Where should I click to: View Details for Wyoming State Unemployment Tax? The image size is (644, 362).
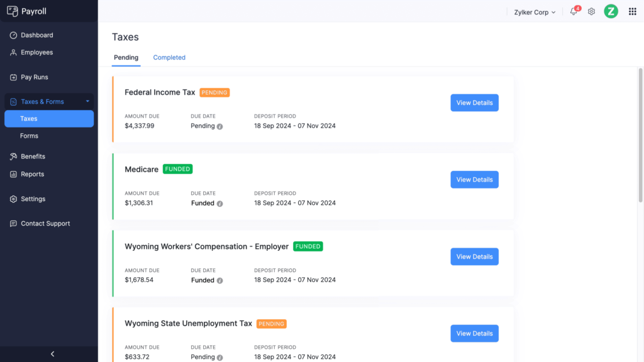[474, 333]
